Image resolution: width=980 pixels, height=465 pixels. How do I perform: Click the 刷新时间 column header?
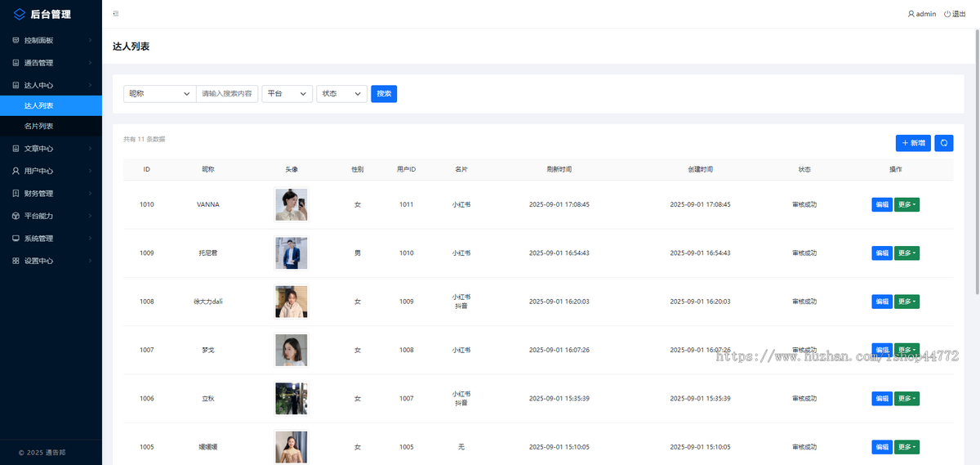click(559, 169)
